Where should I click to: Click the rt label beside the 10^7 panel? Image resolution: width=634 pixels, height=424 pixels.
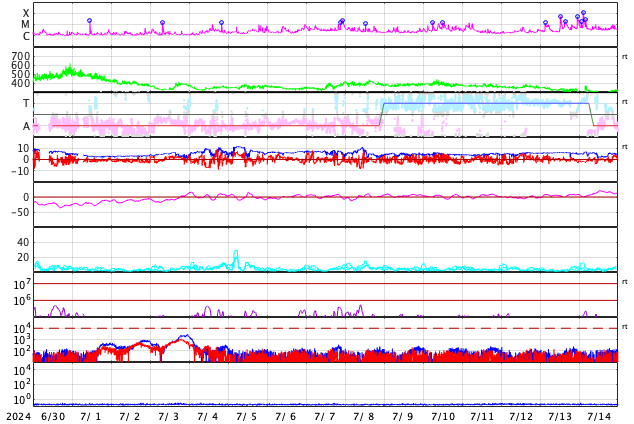624,281
